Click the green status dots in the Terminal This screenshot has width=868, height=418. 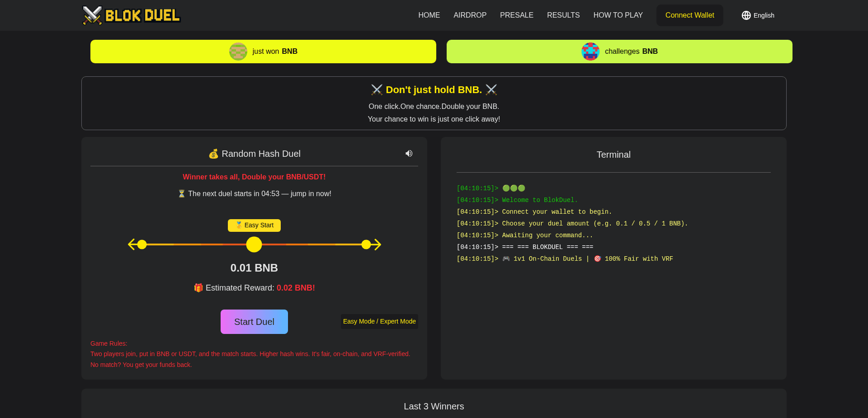point(513,188)
